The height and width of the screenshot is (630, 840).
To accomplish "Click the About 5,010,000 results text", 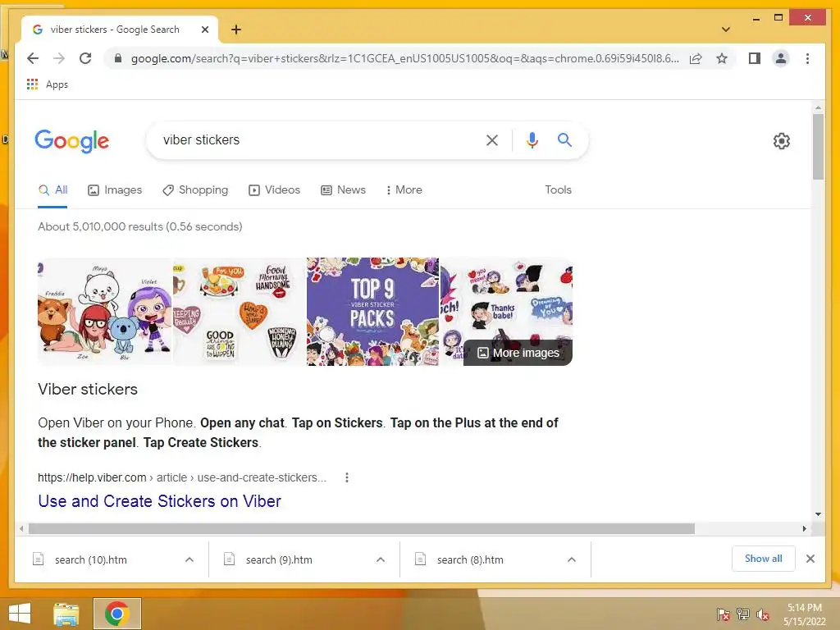I will click(x=139, y=226).
